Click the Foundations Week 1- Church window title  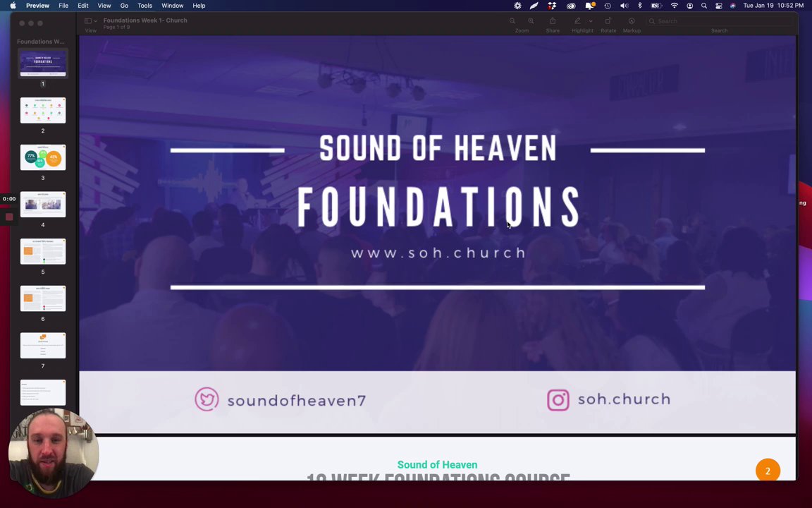pos(145,20)
